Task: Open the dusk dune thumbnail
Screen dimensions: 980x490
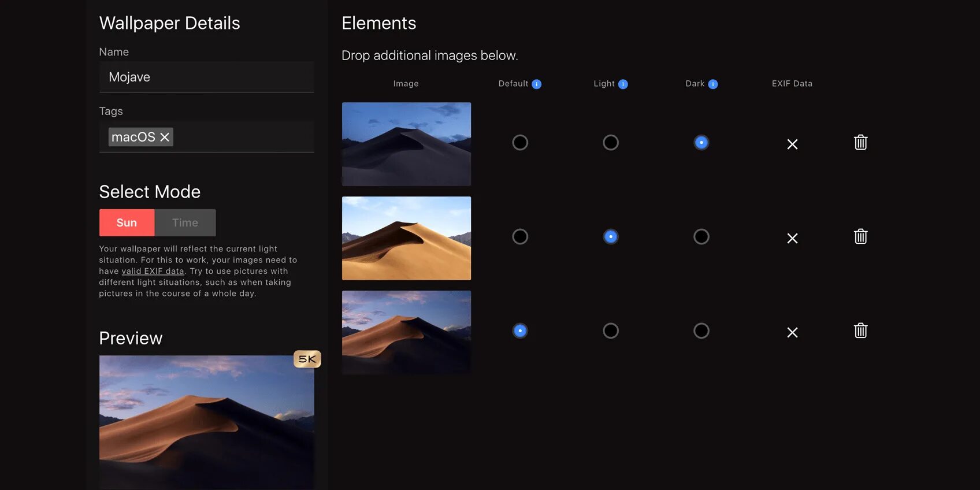Action: click(x=406, y=332)
